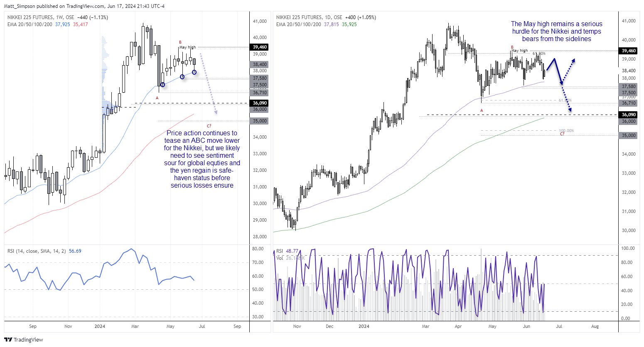Click the 35,925 EMA value on daily chart
This screenshot has width=644, height=347.
pyautogui.click(x=349, y=24)
